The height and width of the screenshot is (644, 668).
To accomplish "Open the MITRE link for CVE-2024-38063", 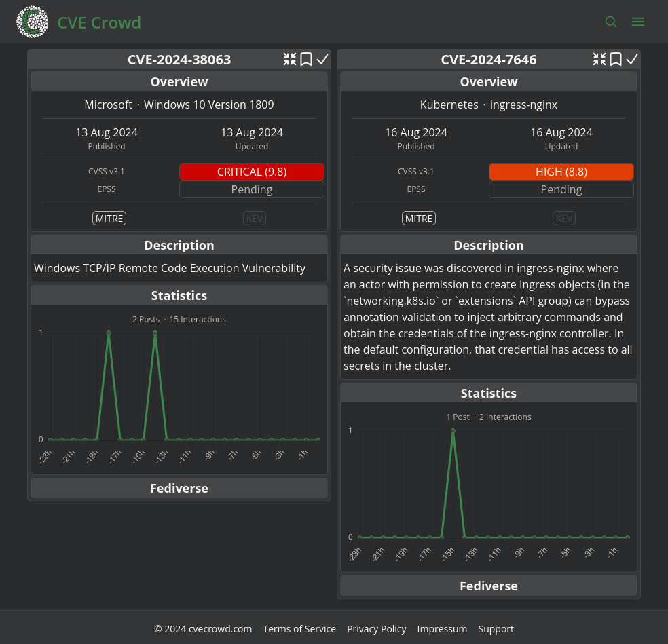I will 109,219.
